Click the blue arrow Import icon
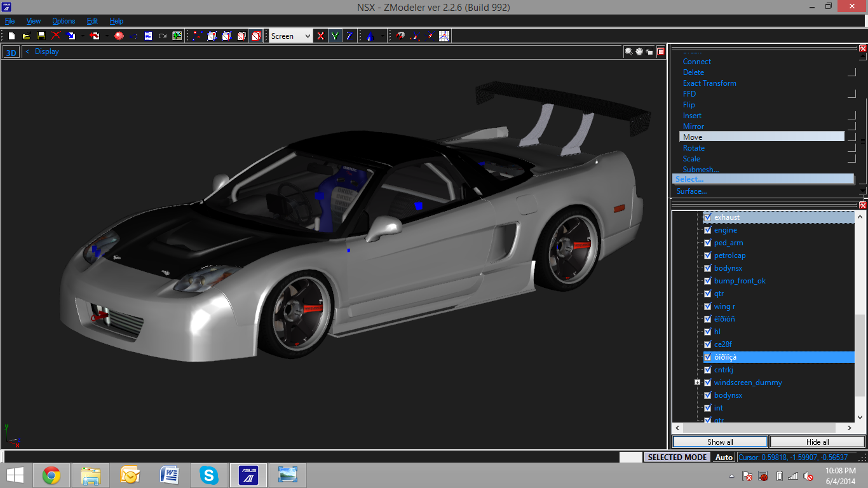The width and height of the screenshot is (868, 488). [x=71, y=36]
